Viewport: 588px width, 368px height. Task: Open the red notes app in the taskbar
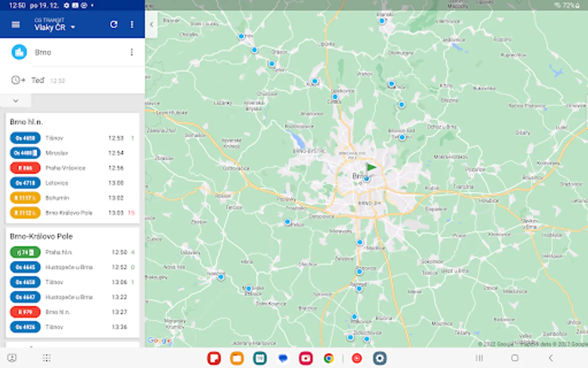point(214,359)
